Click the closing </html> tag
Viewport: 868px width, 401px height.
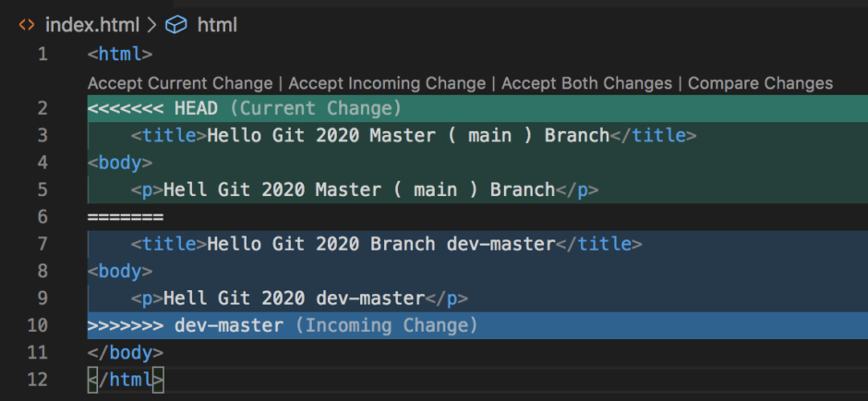(125, 380)
